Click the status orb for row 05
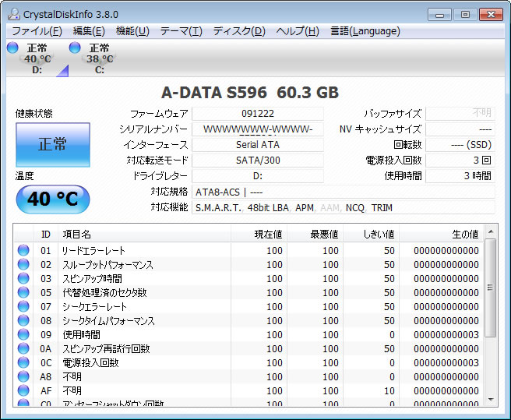 23,292
